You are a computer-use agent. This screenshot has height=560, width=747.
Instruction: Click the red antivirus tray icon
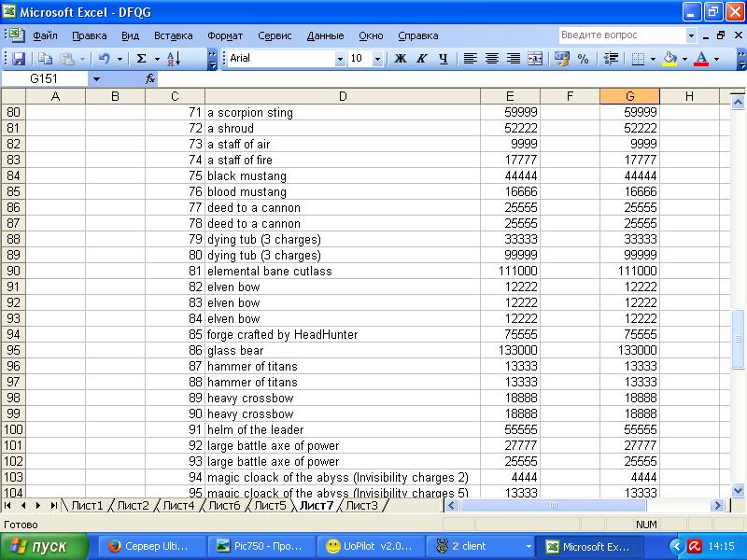coord(694,546)
